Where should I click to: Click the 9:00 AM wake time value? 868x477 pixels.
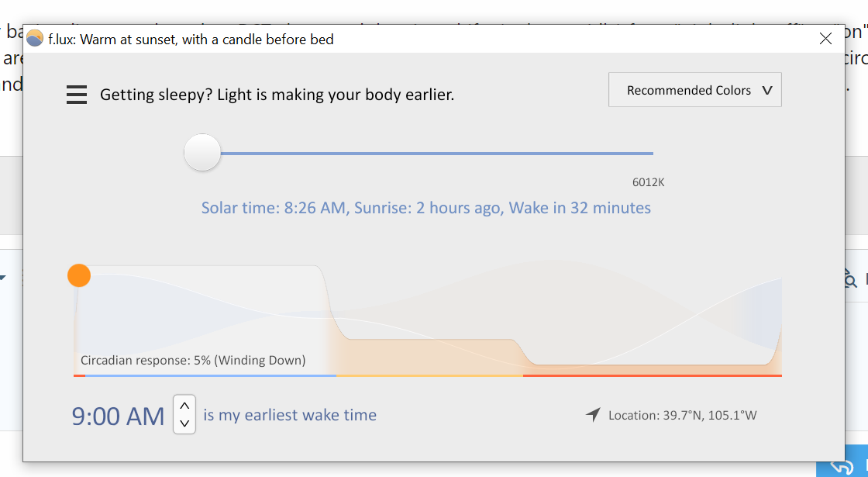[118, 416]
